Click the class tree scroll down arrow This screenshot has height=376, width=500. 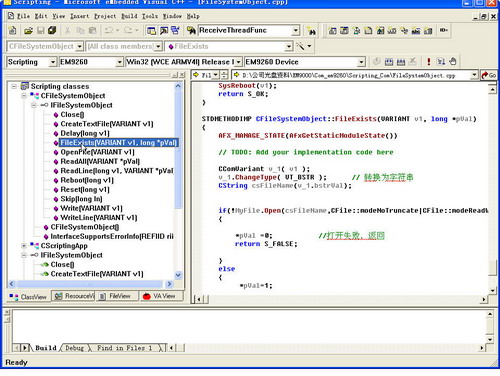coord(178,275)
